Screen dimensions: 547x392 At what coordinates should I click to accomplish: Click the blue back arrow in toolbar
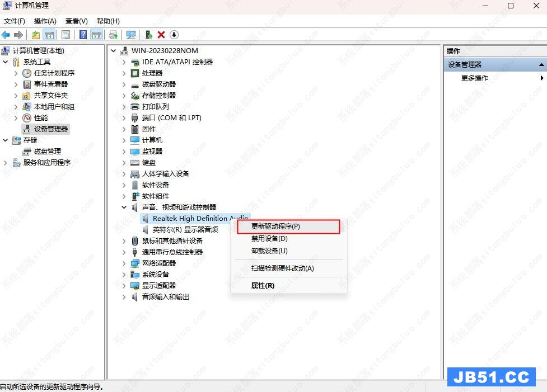coord(6,35)
